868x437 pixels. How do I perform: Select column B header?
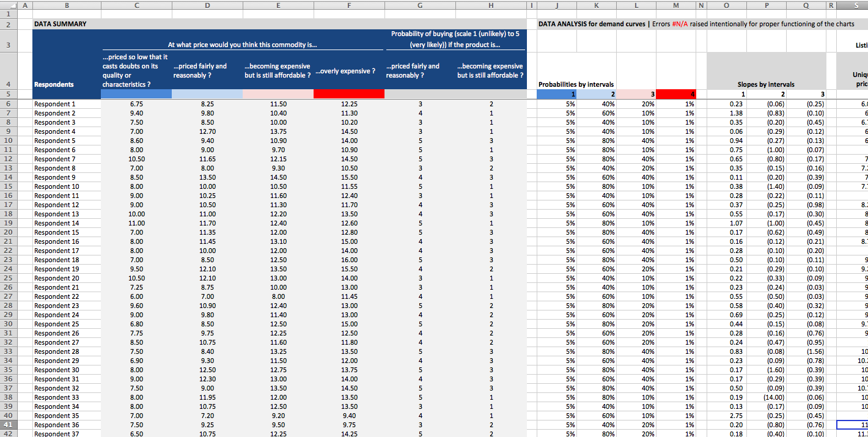pyautogui.click(x=67, y=4)
